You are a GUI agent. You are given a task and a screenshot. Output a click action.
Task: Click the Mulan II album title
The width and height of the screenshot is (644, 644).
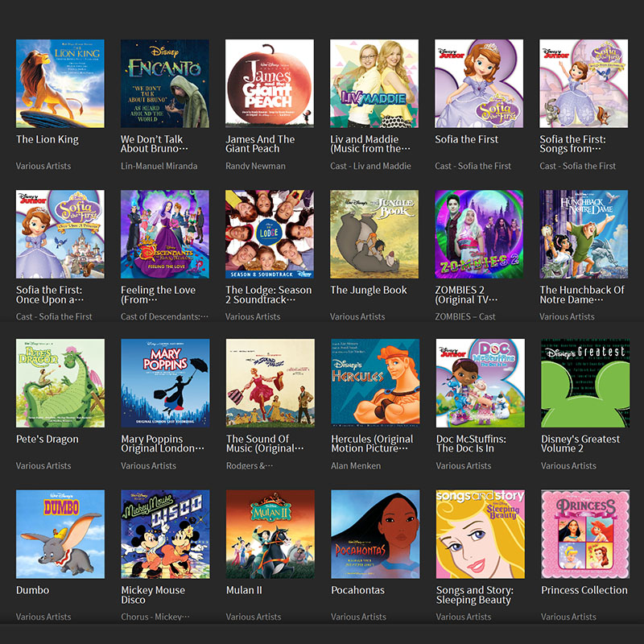coord(244,590)
